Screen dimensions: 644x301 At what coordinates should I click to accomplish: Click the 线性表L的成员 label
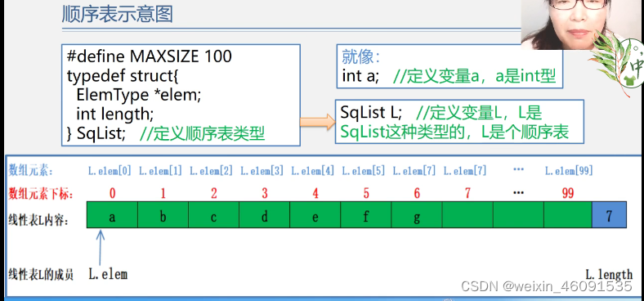point(41,275)
